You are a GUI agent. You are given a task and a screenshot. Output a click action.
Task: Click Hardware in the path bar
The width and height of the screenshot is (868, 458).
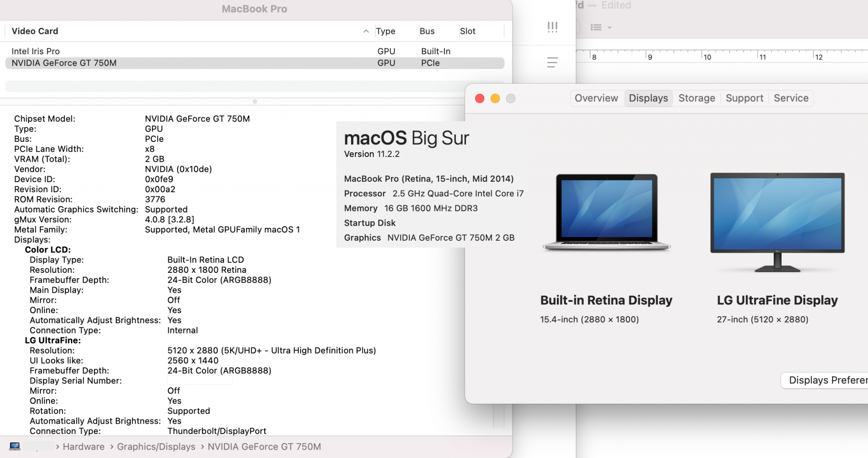point(83,446)
